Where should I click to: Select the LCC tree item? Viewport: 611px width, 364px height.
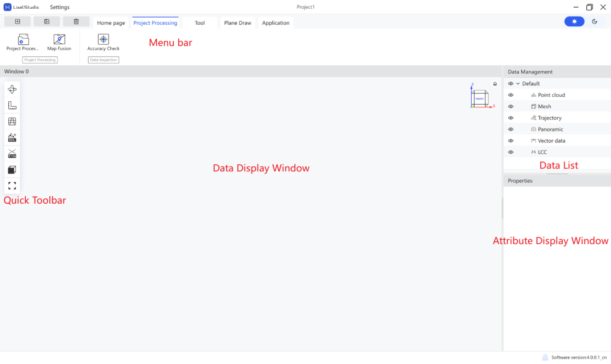[x=542, y=152]
